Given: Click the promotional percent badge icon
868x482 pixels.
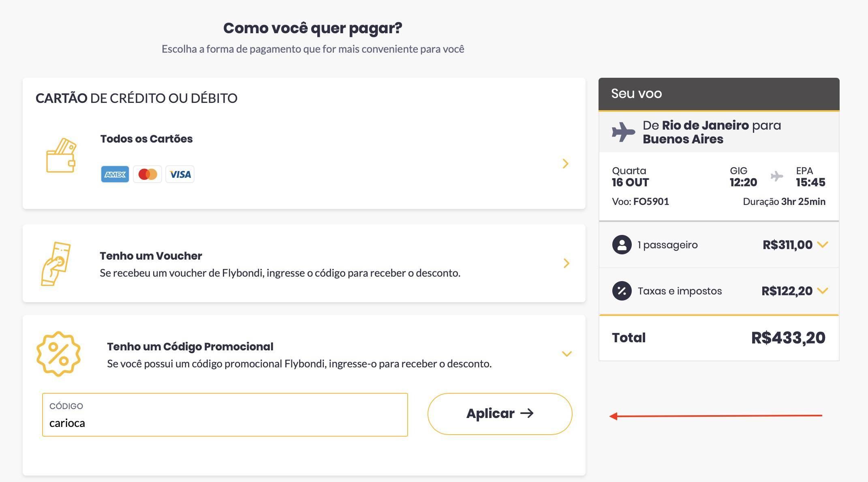Looking at the screenshot, I should (58, 354).
